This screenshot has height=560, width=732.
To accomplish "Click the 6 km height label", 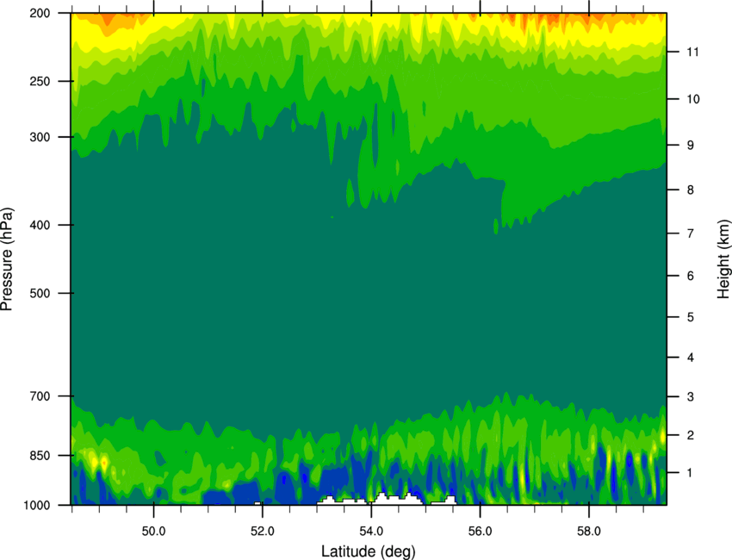I will 691,276.
